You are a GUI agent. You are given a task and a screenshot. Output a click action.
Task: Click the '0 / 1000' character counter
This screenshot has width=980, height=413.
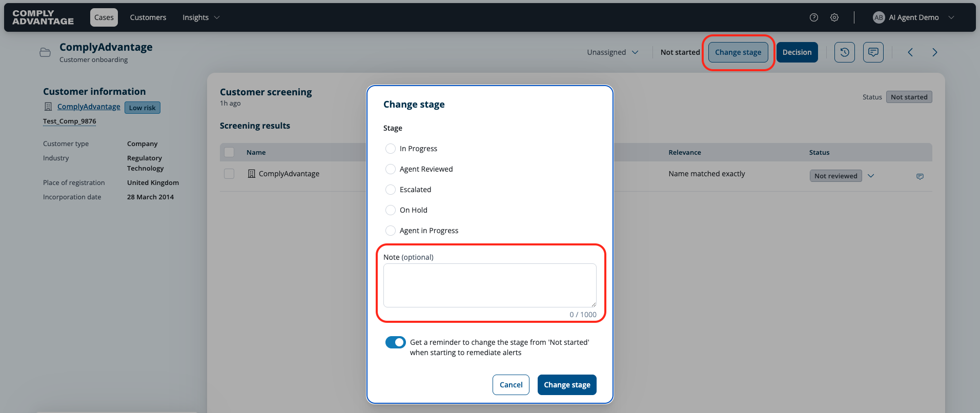coord(583,315)
